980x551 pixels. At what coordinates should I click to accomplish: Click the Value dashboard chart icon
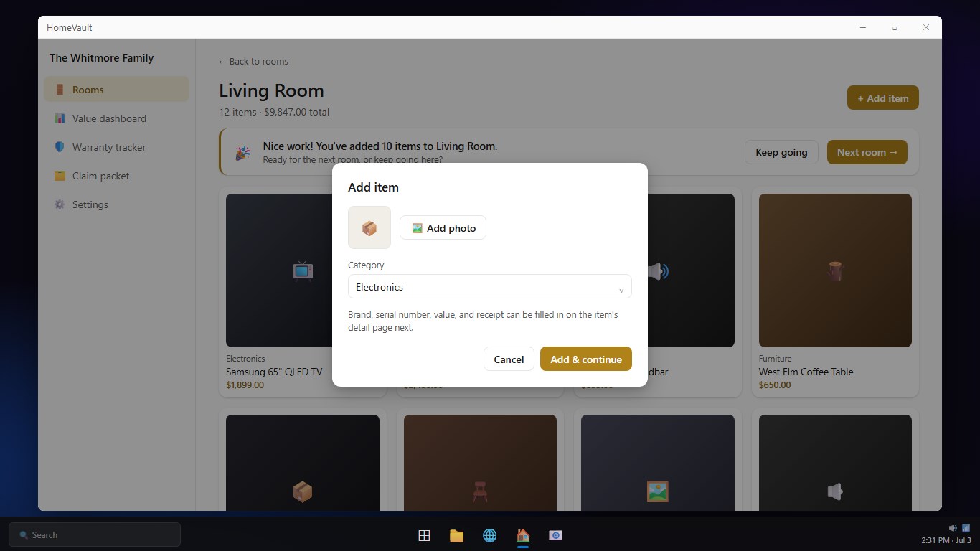pyautogui.click(x=60, y=118)
